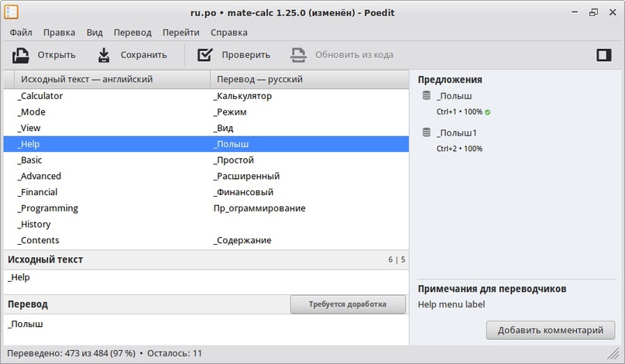The height and width of the screenshot is (364, 625).
Task: Select the highlighted _Help row
Action: (x=206, y=144)
